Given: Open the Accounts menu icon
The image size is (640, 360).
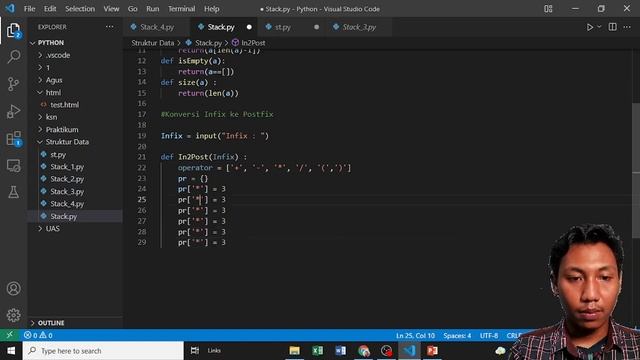Looking at the screenshot, I should (x=13, y=289).
